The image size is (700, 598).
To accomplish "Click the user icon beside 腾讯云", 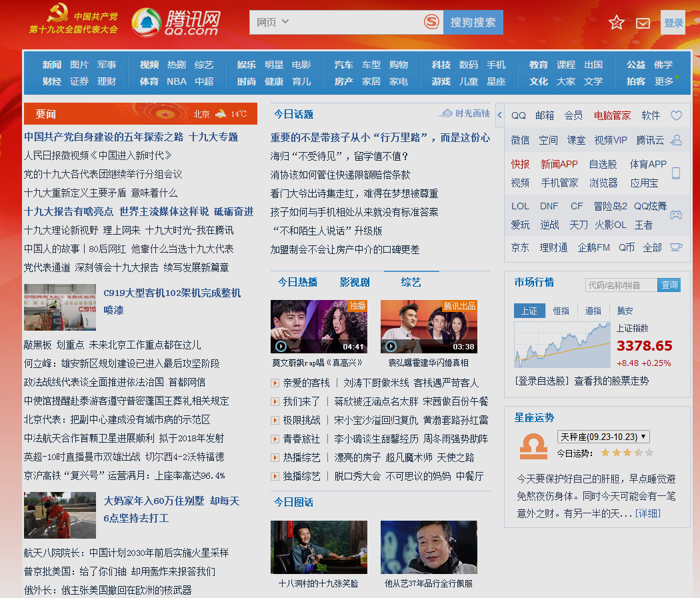I will pyautogui.click(x=677, y=140).
